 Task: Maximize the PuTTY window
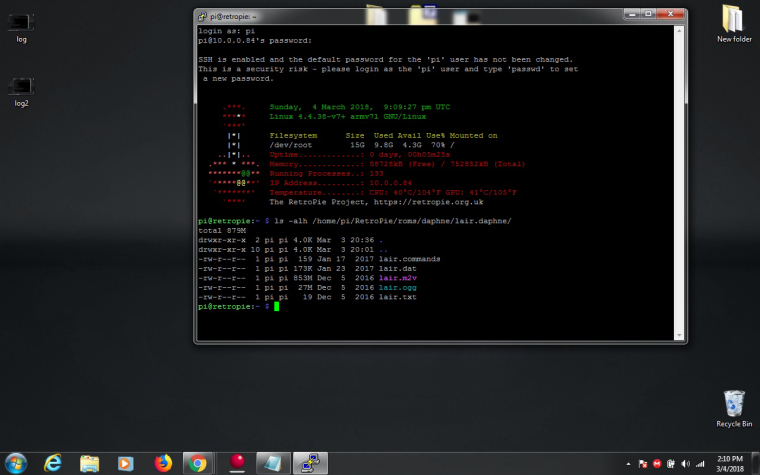point(648,14)
